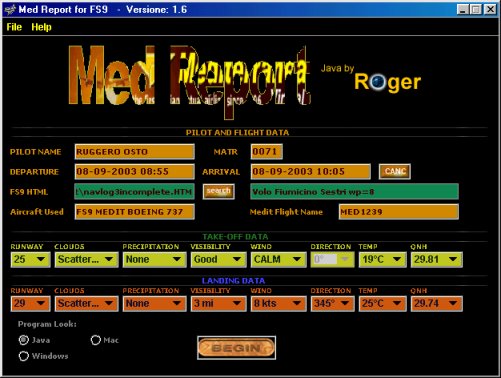Close the Med Report window

[x=490, y=9]
